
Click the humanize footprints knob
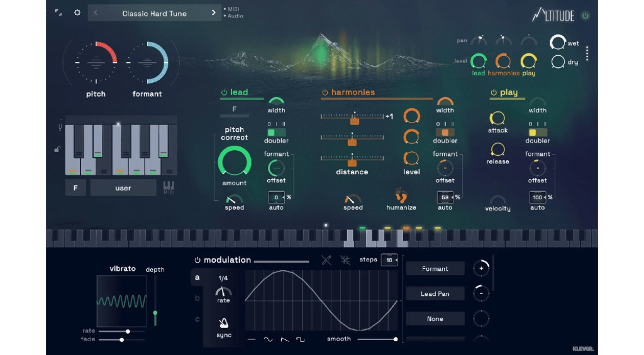coord(401,195)
